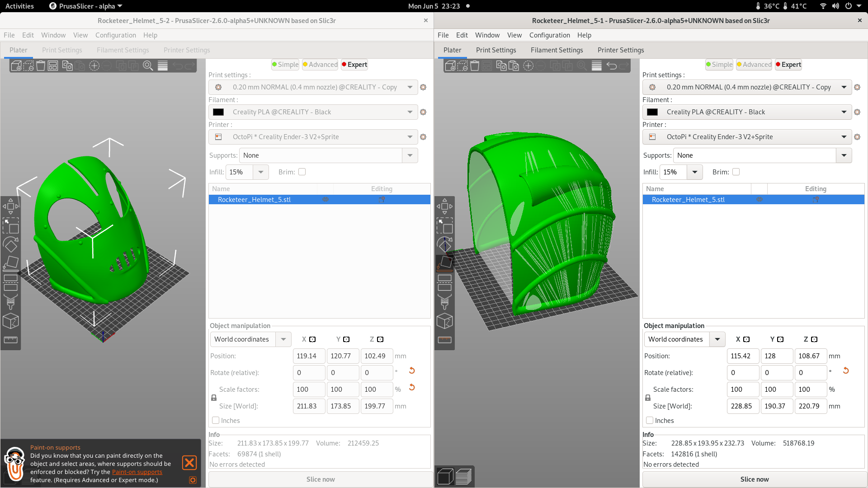
Task: Choose Advanced mode in left window
Action: pos(320,65)
